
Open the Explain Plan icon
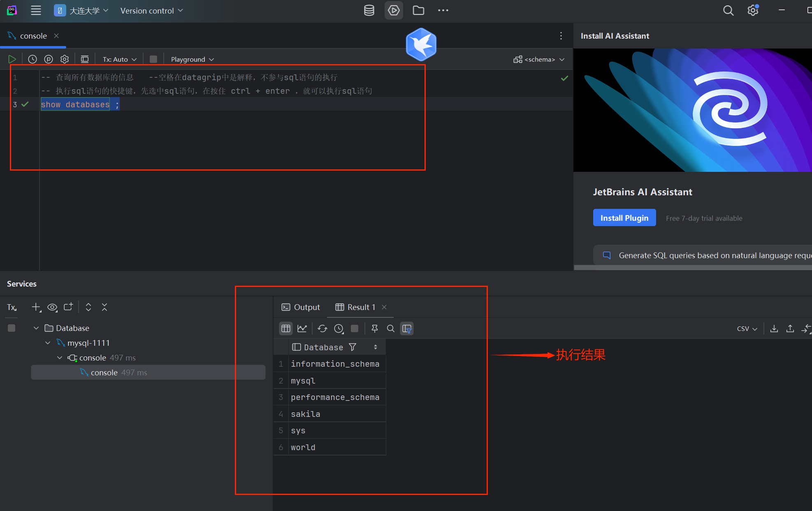coord(49,59)
